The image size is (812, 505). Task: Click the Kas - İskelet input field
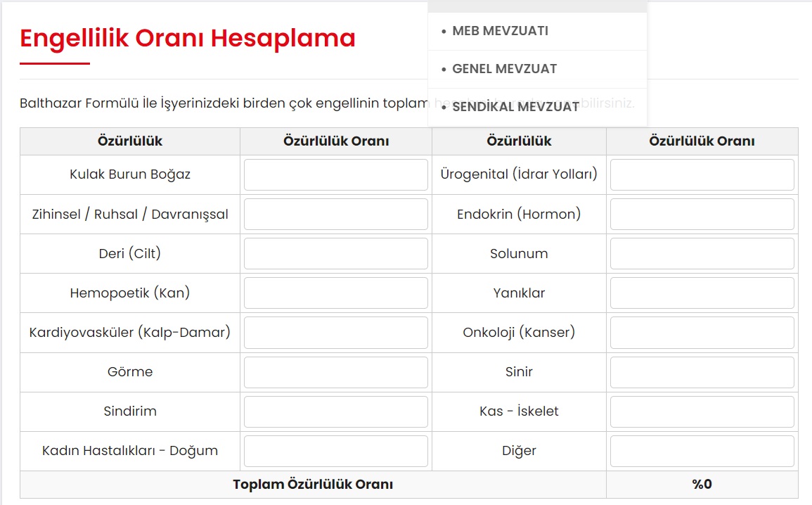coord(702,411)
